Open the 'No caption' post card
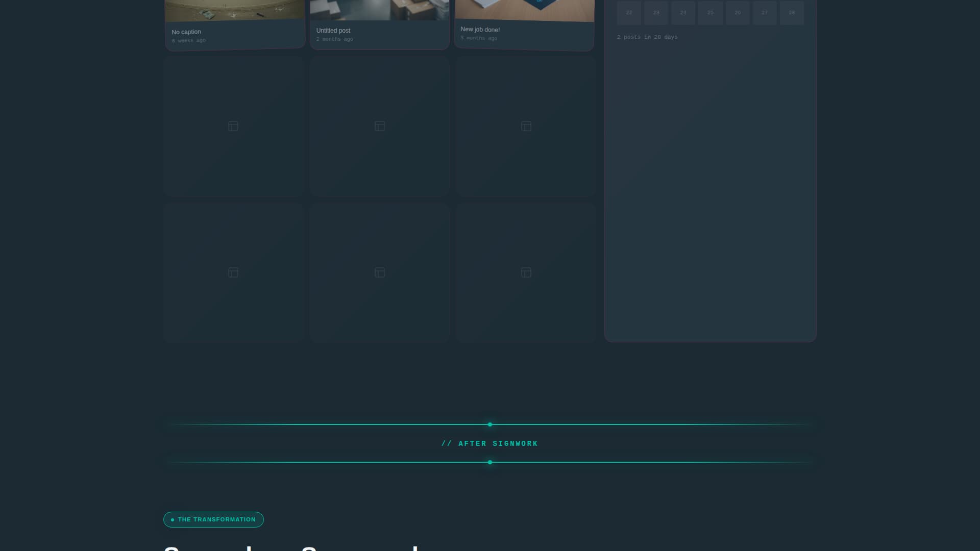980x551 pixels. tap(235, 24)
